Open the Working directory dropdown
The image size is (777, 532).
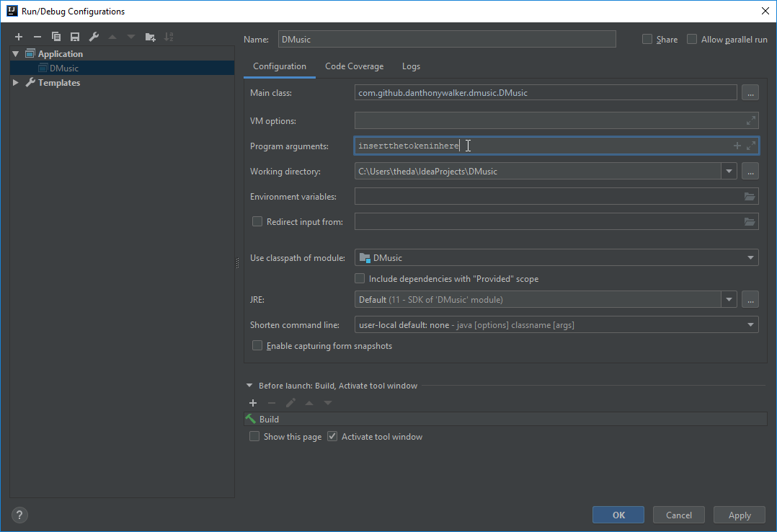[x=729, y=172]
